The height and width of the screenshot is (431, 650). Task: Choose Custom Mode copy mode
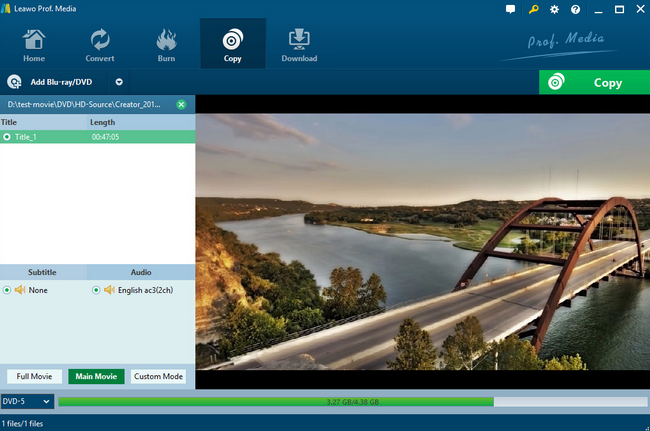(x=158, y=376)
